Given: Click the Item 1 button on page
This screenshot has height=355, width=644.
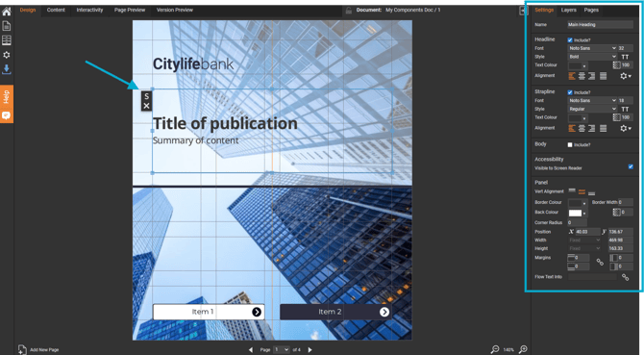Looking at the screenshot, I should pos(209,312).
